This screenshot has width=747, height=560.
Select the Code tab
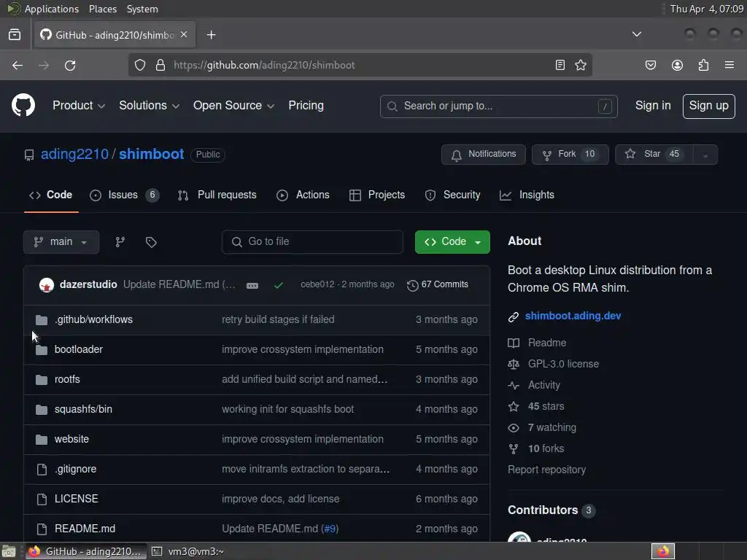[x=50, y=195]
